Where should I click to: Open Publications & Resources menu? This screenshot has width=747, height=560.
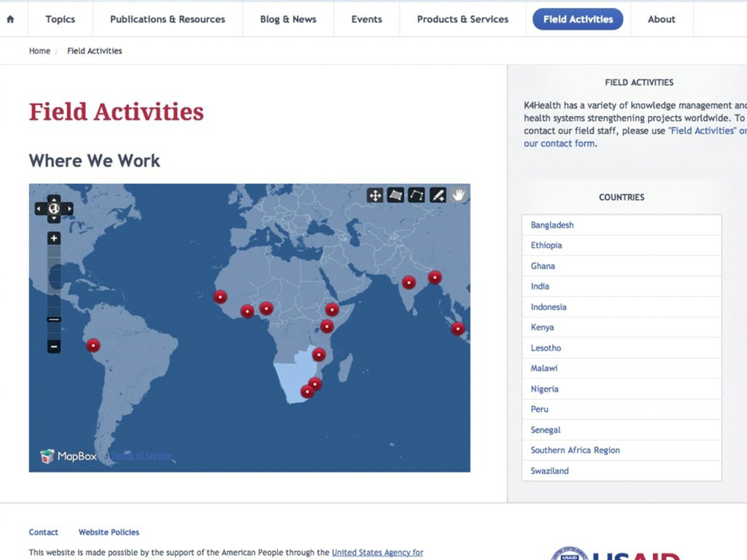point(168,19)
